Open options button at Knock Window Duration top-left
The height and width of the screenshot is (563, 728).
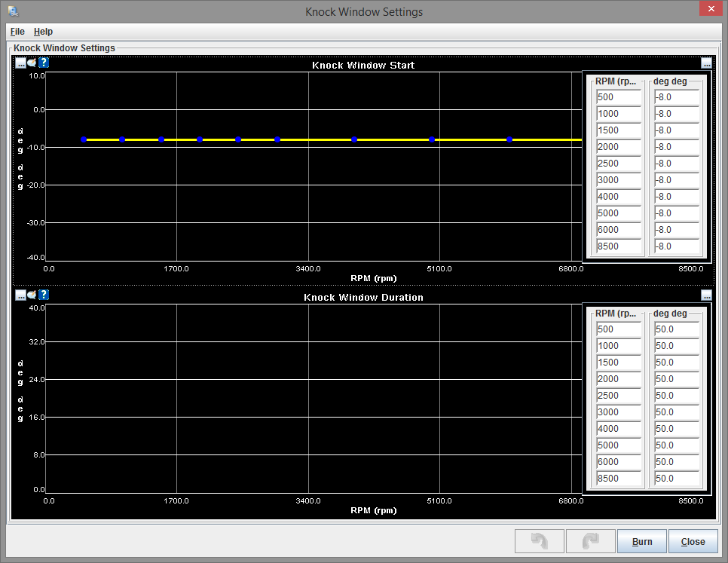tap(20, 295)
